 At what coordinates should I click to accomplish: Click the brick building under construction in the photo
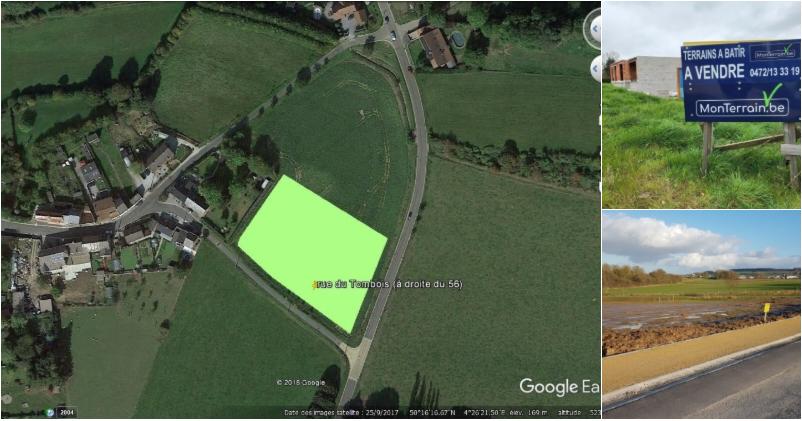pos(645,76)
